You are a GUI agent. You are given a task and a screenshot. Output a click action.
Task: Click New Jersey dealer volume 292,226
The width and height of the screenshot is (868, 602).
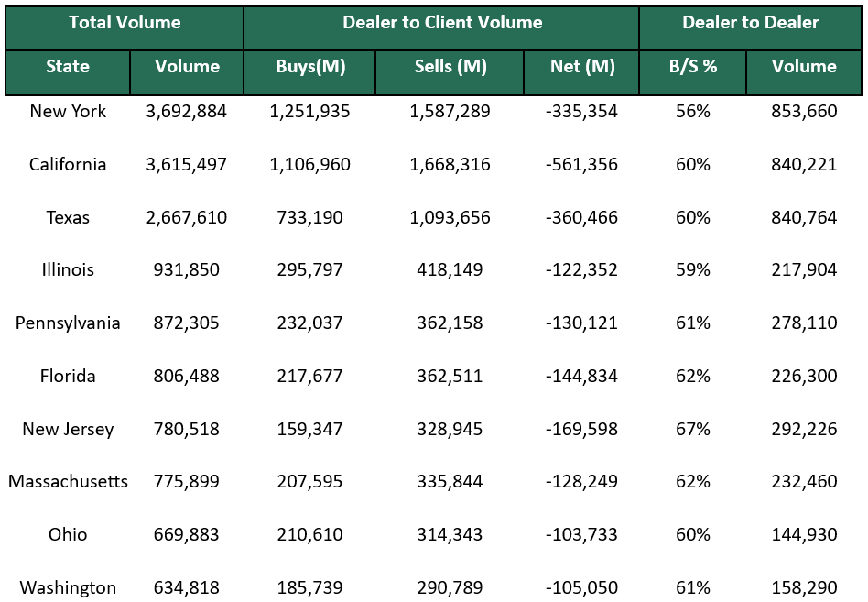[804, 429]
